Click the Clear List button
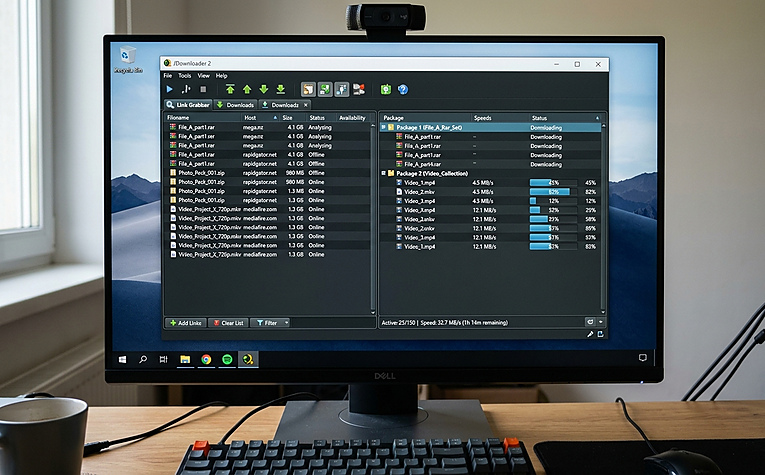Screen dimensions: 765x475 (x=228, y=323)
